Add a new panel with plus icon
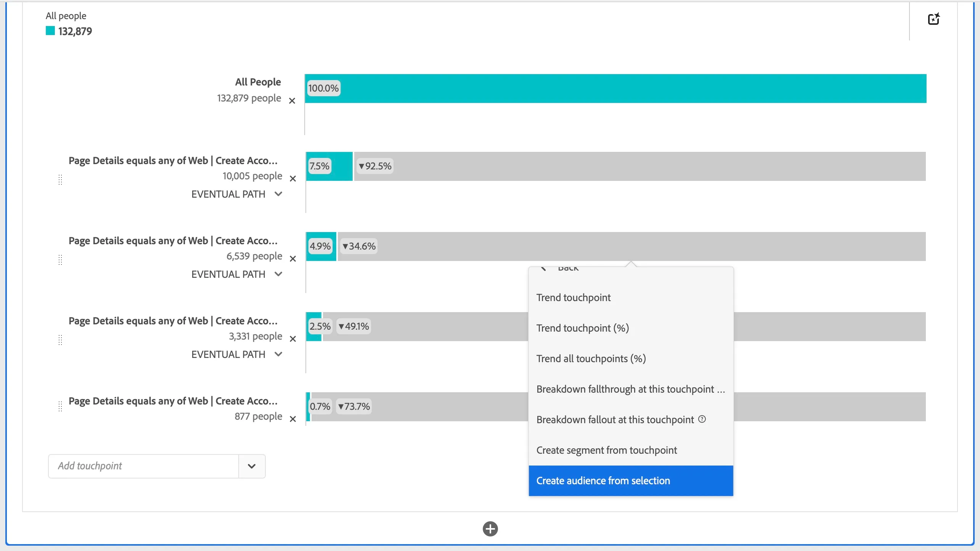Screen dimensions: 980x551 point(490,529)
